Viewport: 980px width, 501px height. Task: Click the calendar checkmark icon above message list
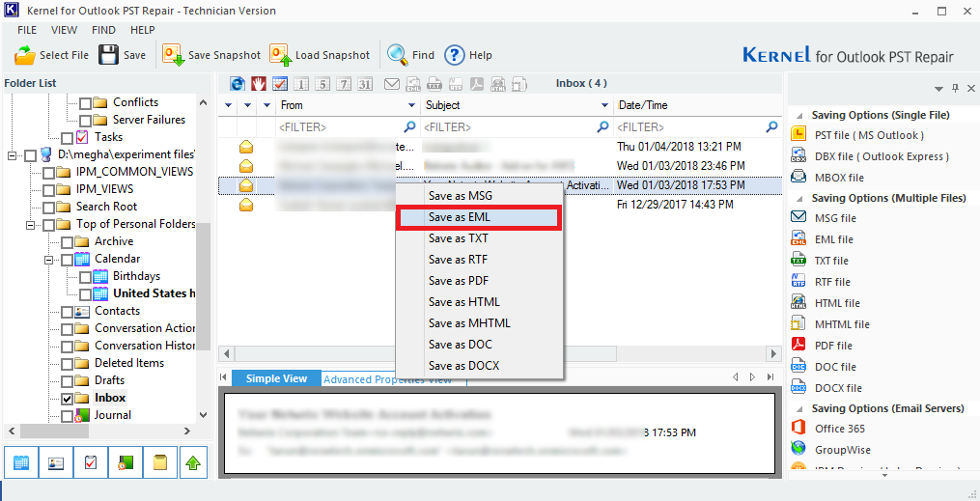[279, 84]
